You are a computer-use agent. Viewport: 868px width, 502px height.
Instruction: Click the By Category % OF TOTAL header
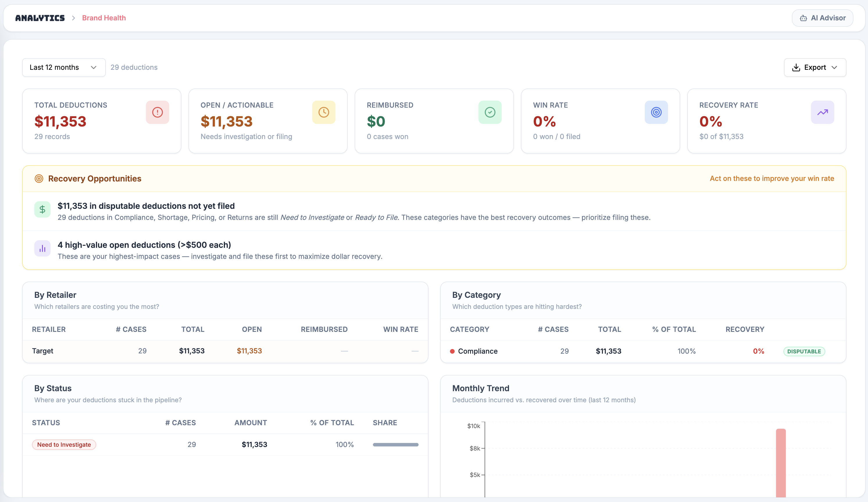[674, 329]
